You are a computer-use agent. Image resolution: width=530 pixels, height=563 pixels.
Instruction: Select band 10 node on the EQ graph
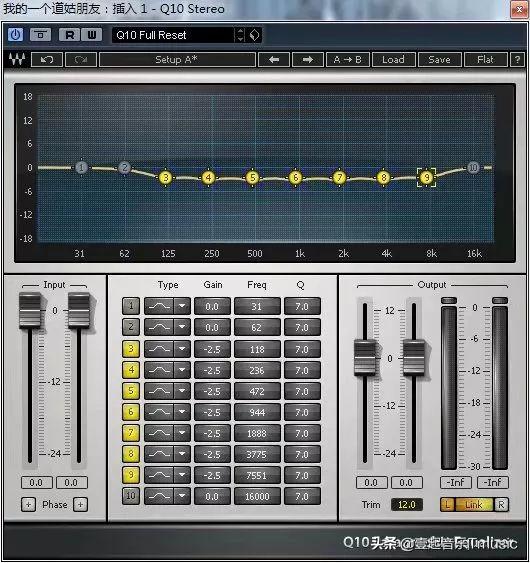[x=473, y=168]
